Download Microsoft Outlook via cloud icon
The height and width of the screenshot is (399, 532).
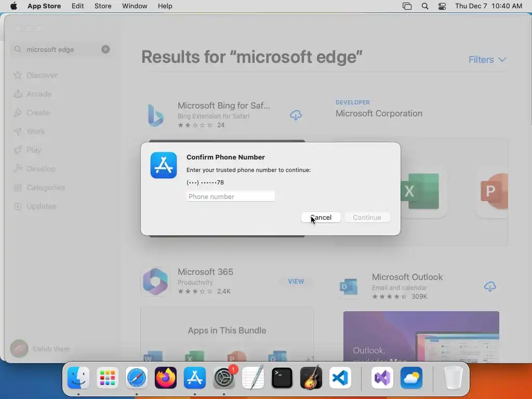[x=490, y=287]
